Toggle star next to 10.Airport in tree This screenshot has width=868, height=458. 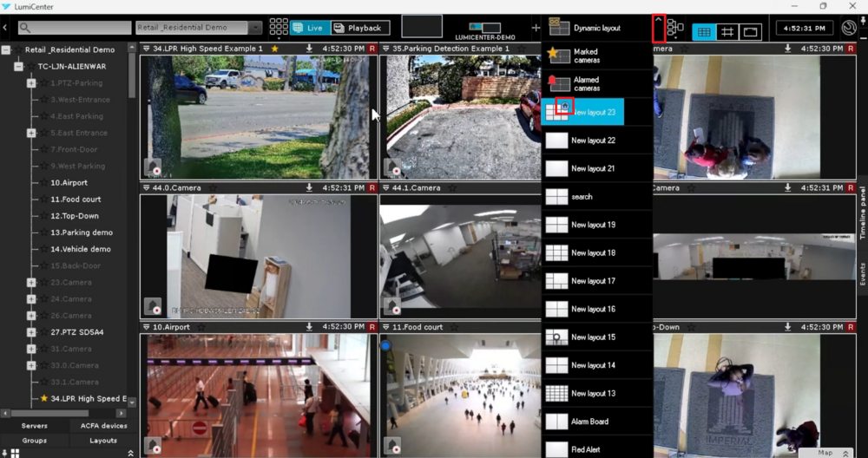click(x=43, y=183)
